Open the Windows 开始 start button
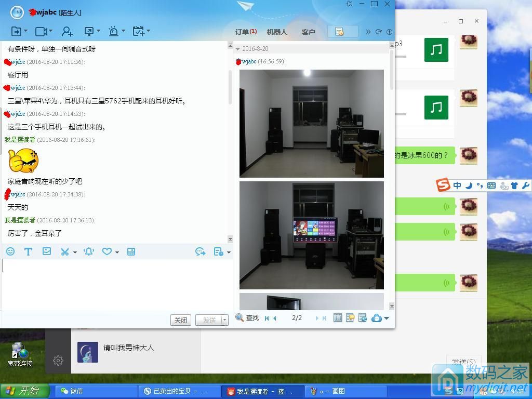Viewport: 532px width, 399px height. click(24, 391)
